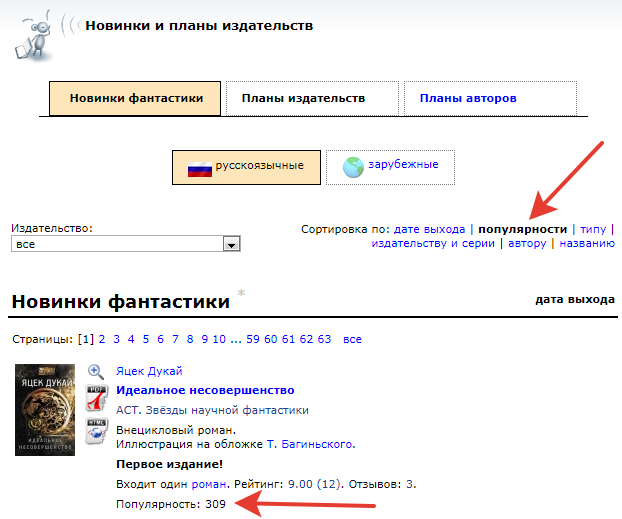Sort by дате выхода
Screen dimensions: 622x519
[x=429, y=229]
